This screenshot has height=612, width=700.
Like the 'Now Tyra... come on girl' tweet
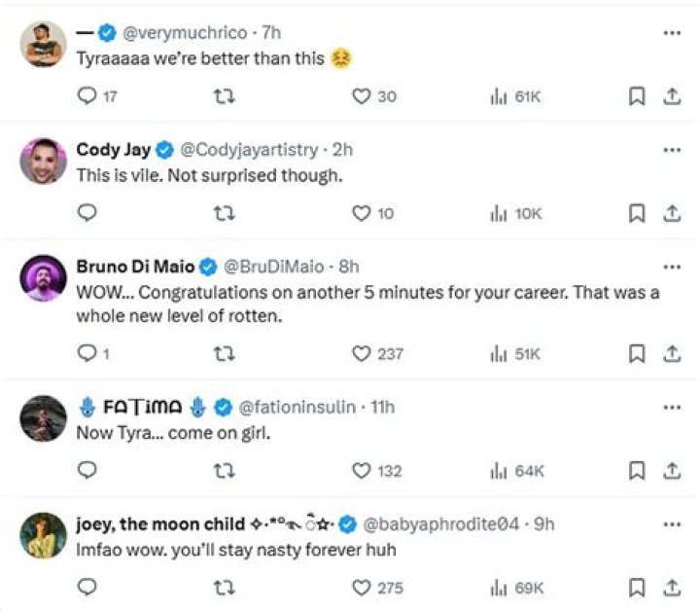click(x=362, y=471)
